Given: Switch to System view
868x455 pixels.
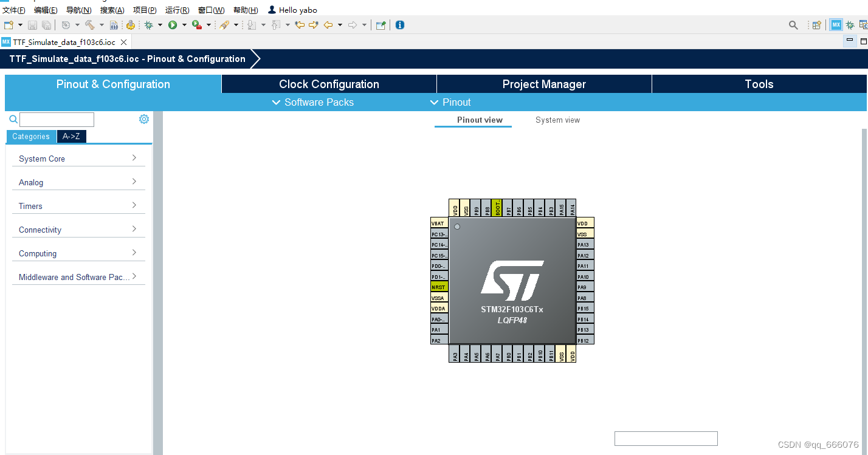Looking at the screenshot, I should tap(557, 120).
